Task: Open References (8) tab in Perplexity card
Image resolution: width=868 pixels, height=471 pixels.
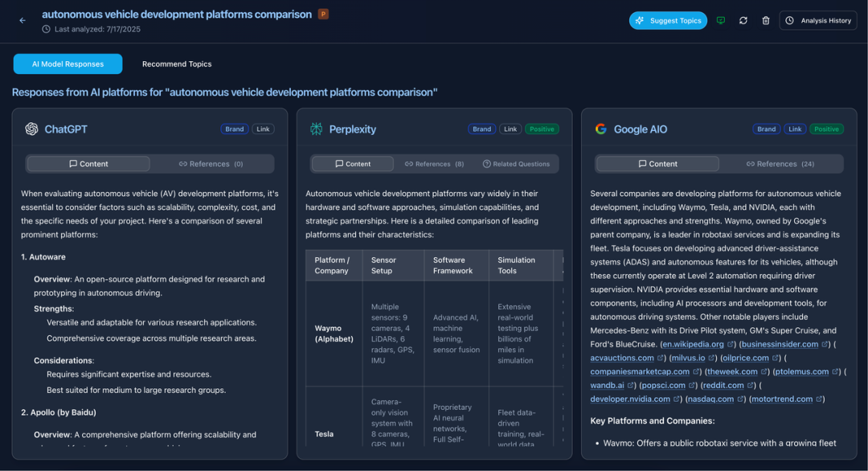Action: (435, 164)
